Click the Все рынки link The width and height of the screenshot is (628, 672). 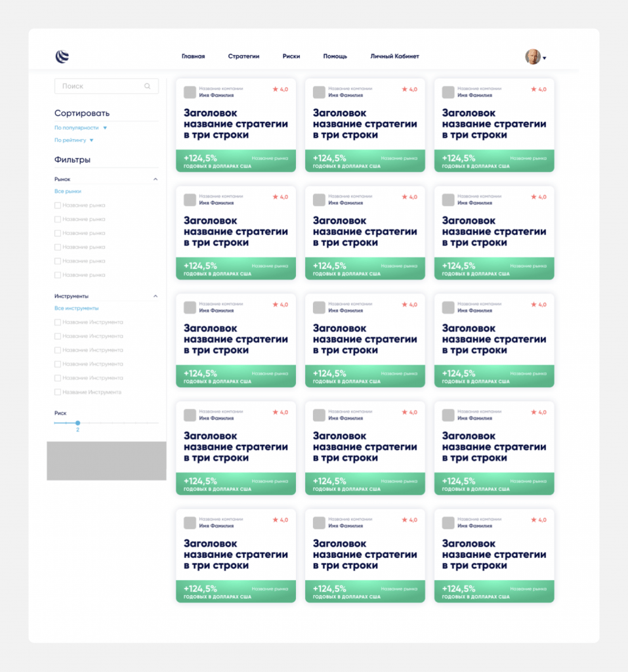[68, 192]
